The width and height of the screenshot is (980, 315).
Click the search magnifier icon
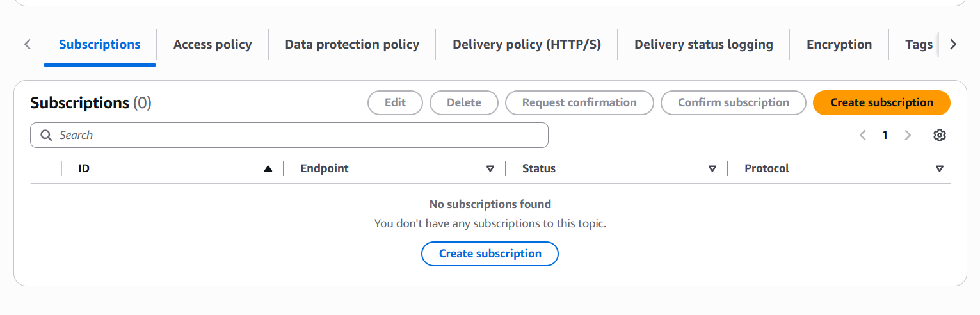click(x=46, y=135)
